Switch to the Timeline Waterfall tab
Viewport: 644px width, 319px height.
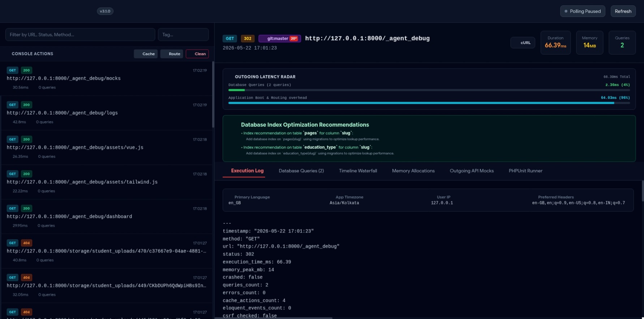click(358, 171)
